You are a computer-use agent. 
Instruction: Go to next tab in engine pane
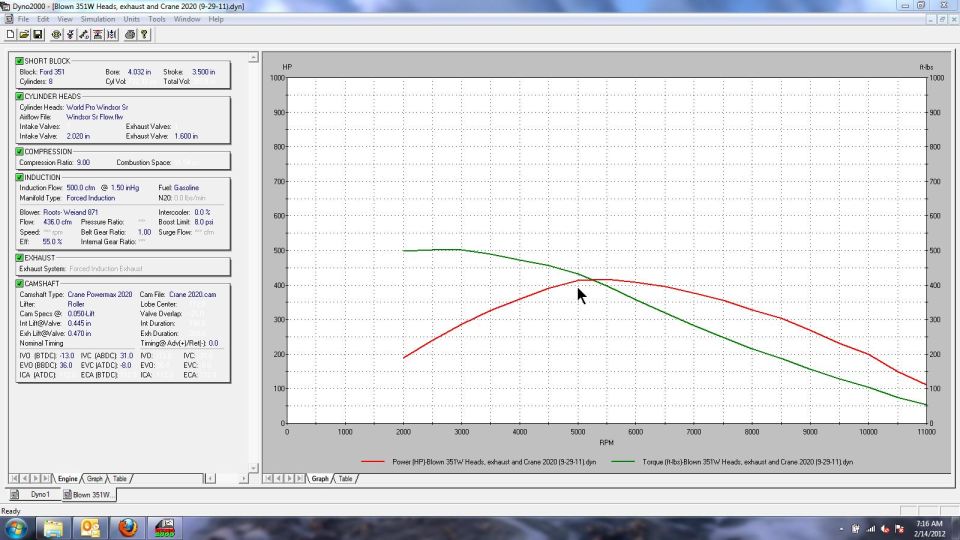coord(36,478)
